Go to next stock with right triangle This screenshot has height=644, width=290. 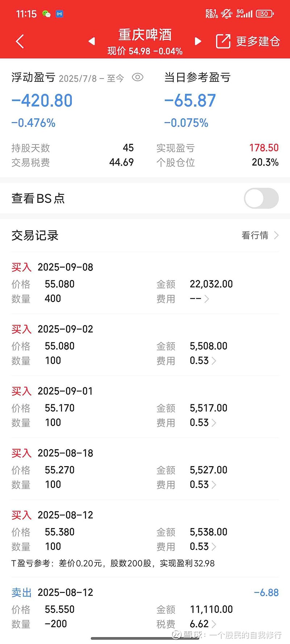198,41
